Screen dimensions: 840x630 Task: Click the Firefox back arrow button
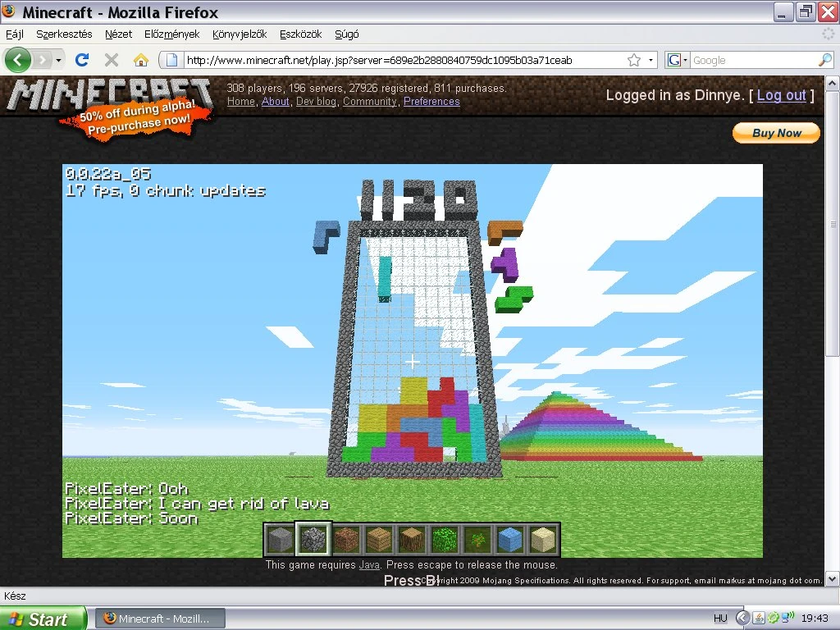(18, 60)
